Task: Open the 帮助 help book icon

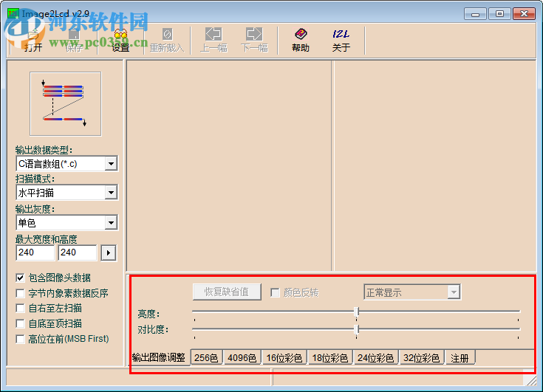Action: point(301,40)
